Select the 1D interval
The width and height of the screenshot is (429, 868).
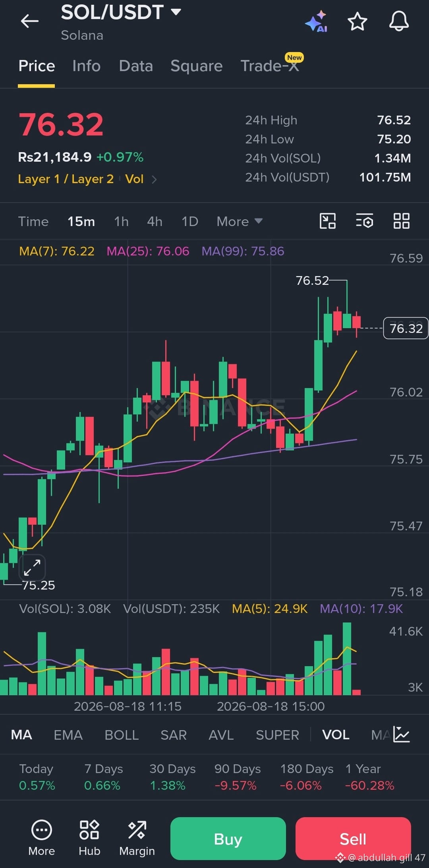pyautogui.click(x=189, y=221)
